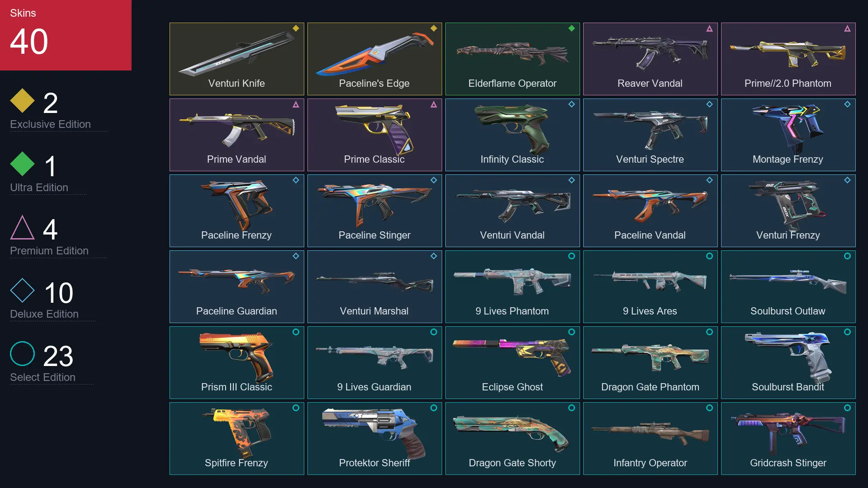Select the Paceline's Edge skin card
868x488 pixels.
374,59
